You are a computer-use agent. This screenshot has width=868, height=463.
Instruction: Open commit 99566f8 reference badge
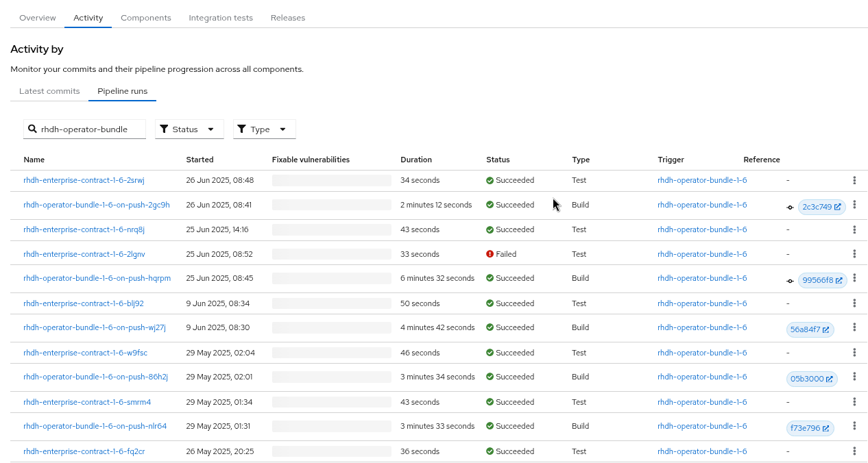click(x=822, y=280)
